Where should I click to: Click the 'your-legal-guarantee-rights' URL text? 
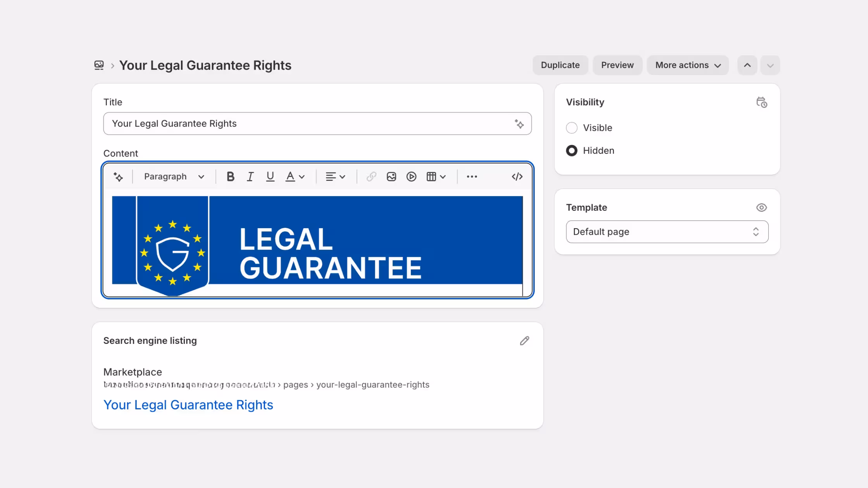[x=373, y=385]
